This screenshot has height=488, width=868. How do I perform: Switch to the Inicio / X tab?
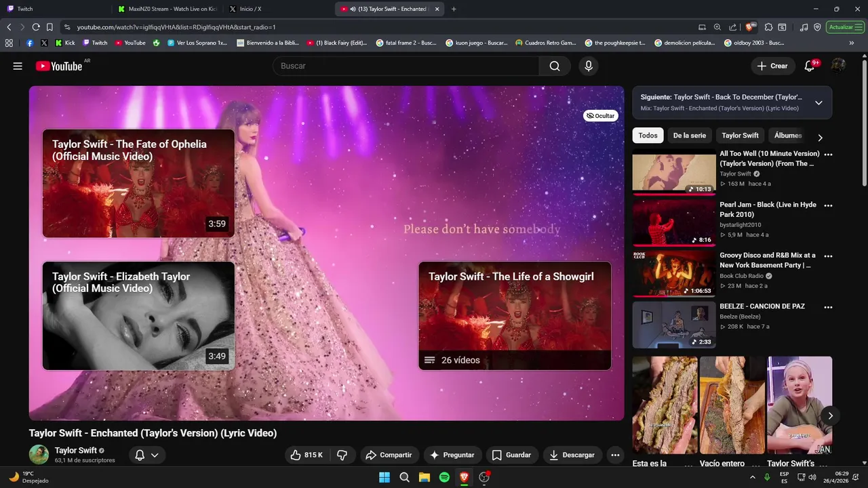point(278,9)
